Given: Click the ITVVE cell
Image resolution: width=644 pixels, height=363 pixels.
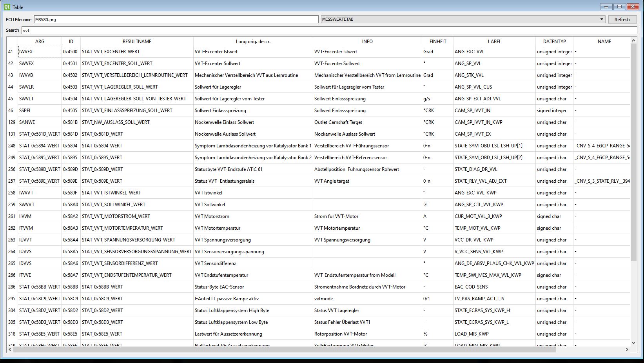Looking at the screenshot, I should tap(40, 275).
